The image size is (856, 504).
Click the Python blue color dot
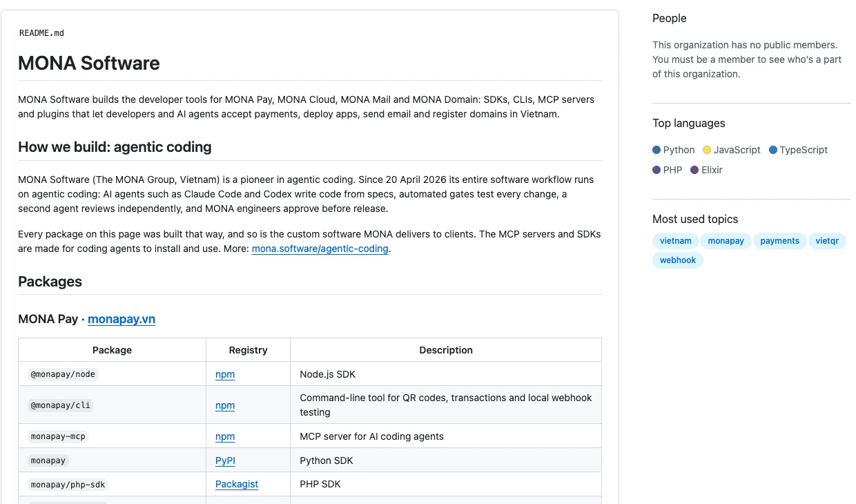pos(656,150)
